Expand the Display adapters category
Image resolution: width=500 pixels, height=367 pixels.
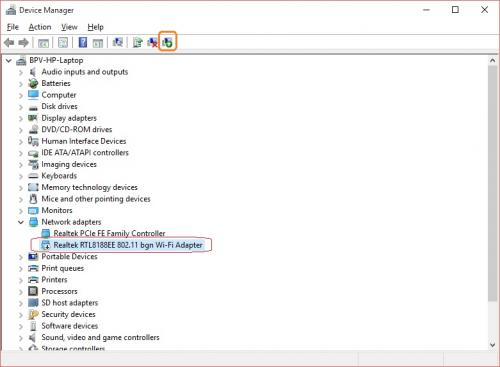pyautogui.click(x=21, y=118)
